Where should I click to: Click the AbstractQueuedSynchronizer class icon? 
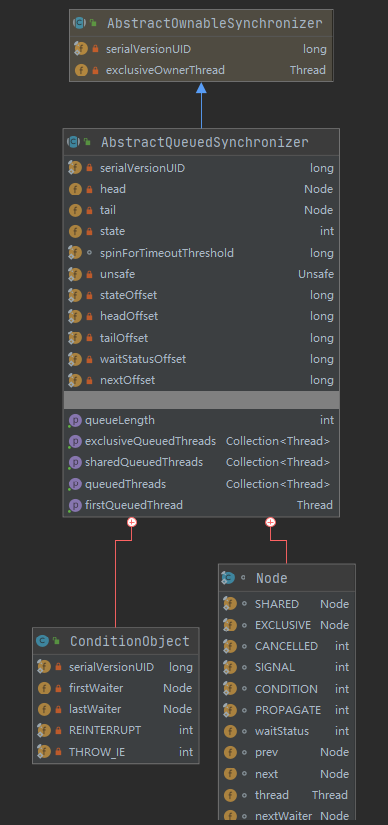tap(73, 142)
